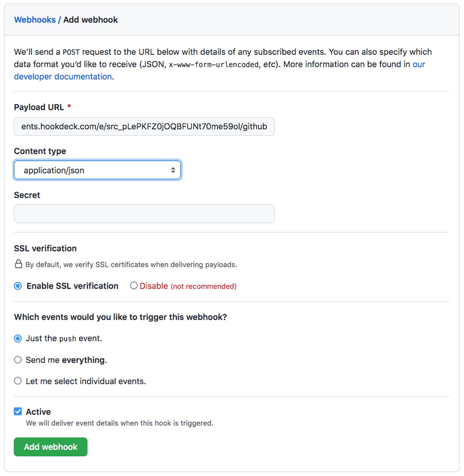This screenshot has width=464, height=476.
Task: Toggle webhook active state off
Action: 17,411
